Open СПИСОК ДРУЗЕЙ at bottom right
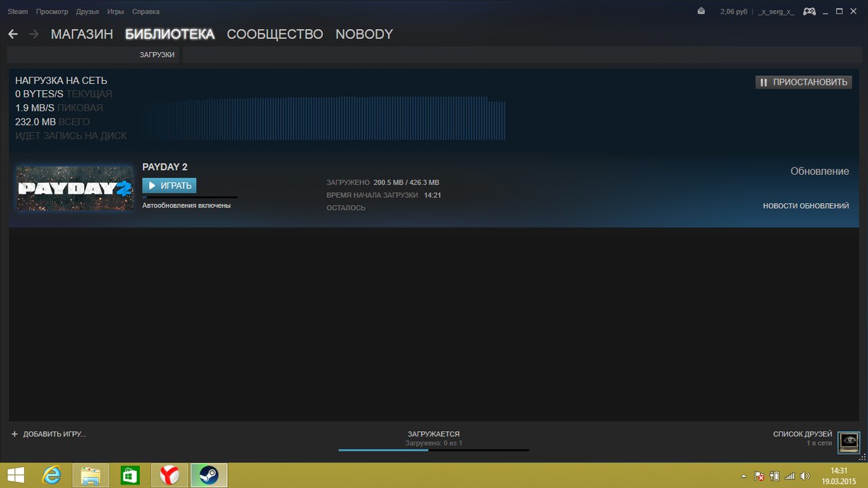The width and height of the screenshot is (868, 488). [802, 434]
